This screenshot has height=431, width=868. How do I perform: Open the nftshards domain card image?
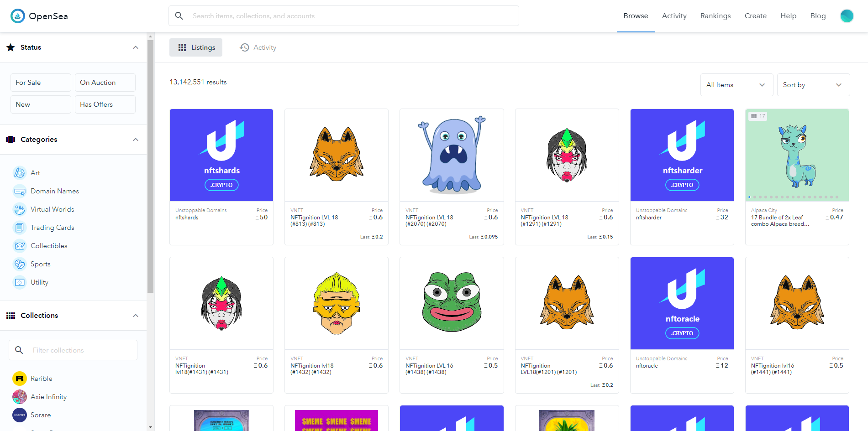coord(221,155)
